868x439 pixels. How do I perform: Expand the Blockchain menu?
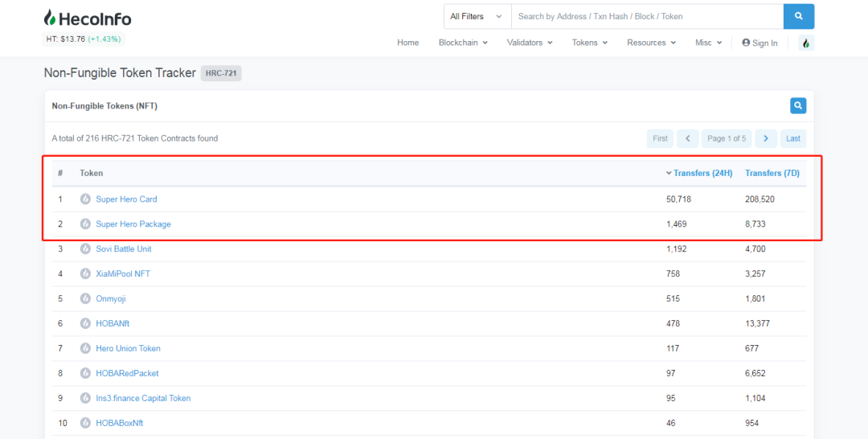pyautogui.click(x=463, y=43)
